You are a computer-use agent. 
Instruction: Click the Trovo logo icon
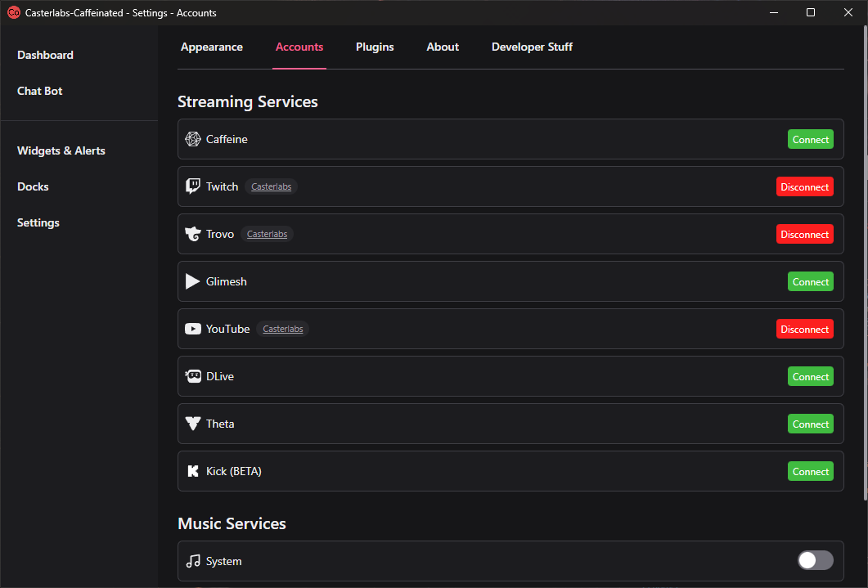coord(193,235)
